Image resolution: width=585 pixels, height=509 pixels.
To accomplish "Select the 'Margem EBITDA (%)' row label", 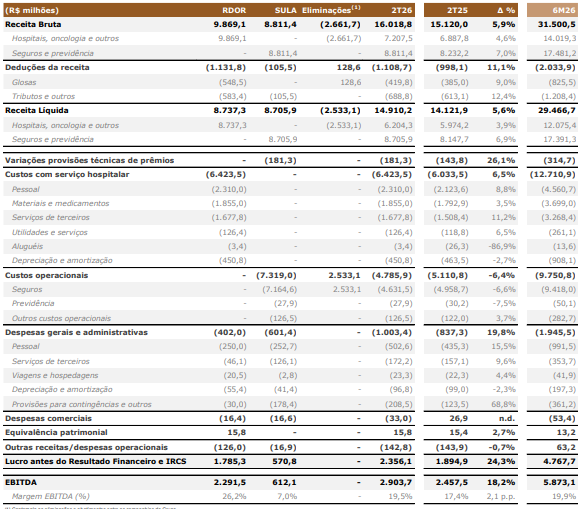I will [x=51, y=496].
